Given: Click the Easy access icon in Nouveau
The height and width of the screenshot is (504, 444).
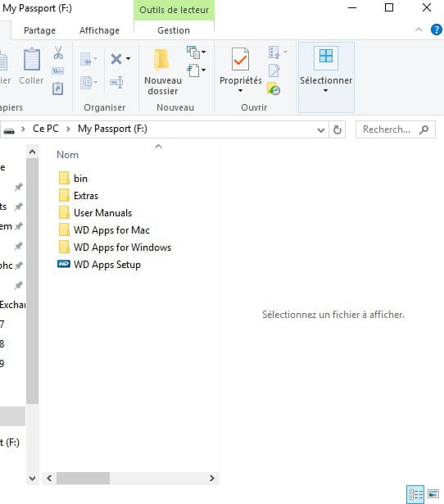Looking at the screenshot, I should (x=193, y=70).
